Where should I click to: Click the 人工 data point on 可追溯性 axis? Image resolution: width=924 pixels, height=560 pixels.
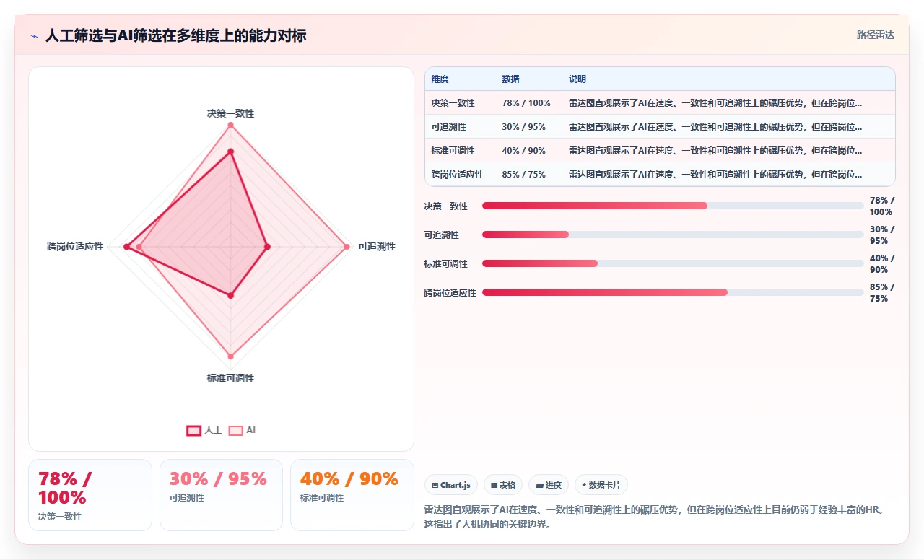pyautogui.click(x=267, y=247)
